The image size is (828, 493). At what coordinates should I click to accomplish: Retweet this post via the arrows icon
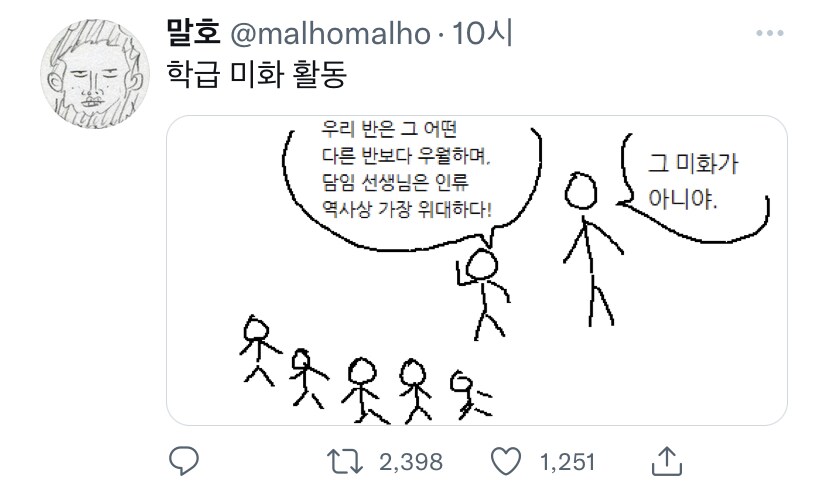click(347, 461)
